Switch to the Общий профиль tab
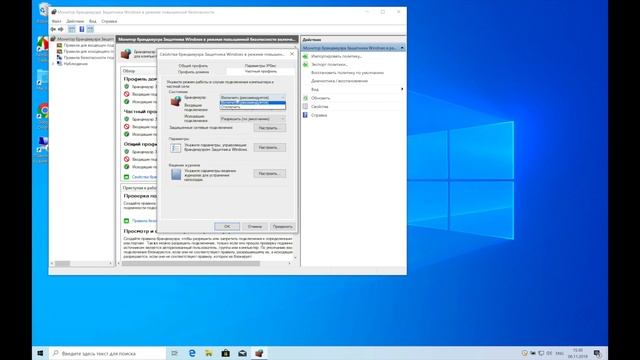The height and width of the screenshot is (360, 640). 193,66
